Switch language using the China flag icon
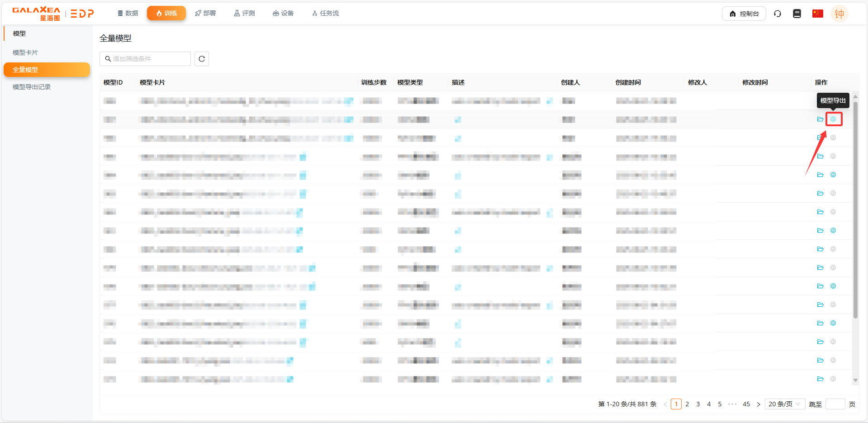Image resolution: width=868 pixels, height=423 pixels. tap(817, 14)
